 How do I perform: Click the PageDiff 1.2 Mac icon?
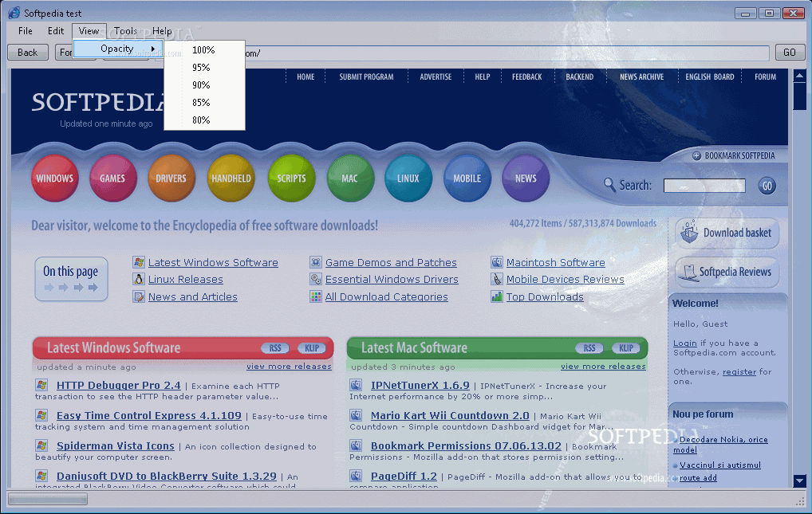[356, 476]
